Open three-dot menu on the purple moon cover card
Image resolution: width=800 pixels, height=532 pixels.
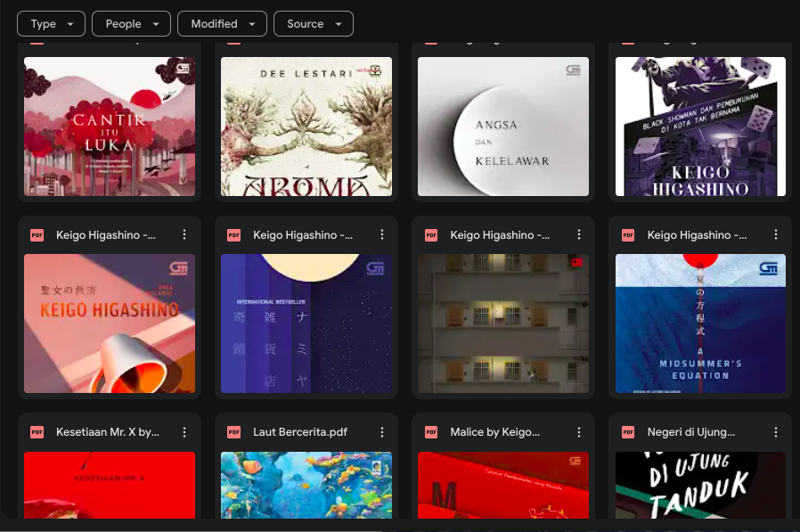[381, 235]
